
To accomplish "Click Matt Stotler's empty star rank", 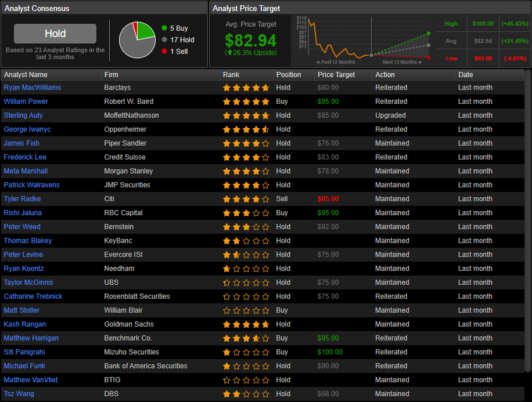I will click(x=246, y=310).
